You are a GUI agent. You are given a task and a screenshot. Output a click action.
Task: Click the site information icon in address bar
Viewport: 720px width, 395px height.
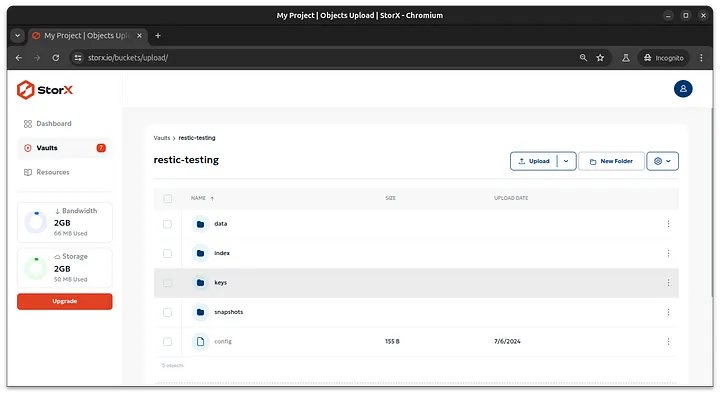(x=78, y=58)
